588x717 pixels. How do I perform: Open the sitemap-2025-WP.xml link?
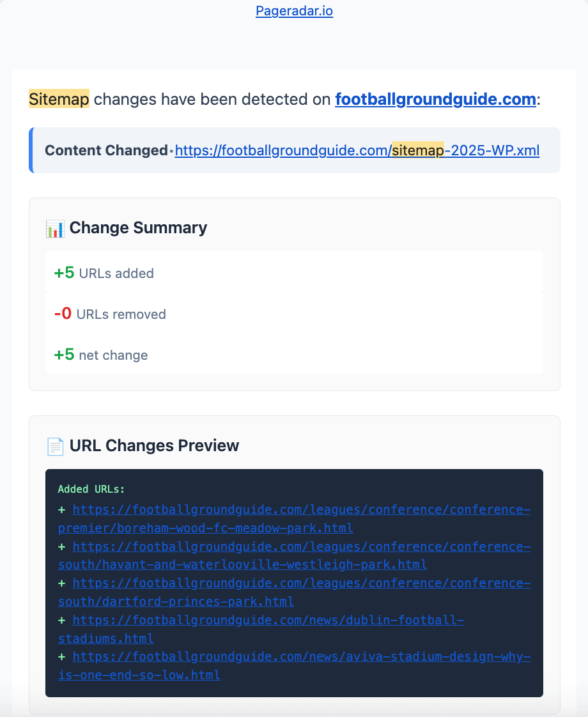pos(357,151)
